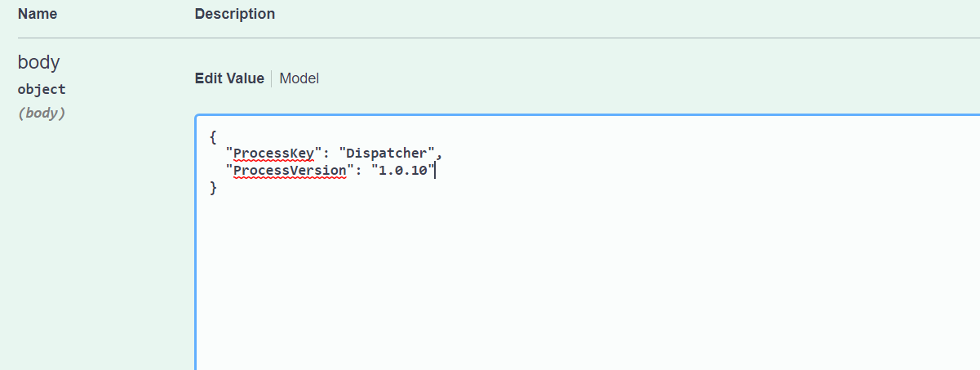Click the closing curly brace in JSON
Viewport: 980px width, 370px height.
[213, 188]
